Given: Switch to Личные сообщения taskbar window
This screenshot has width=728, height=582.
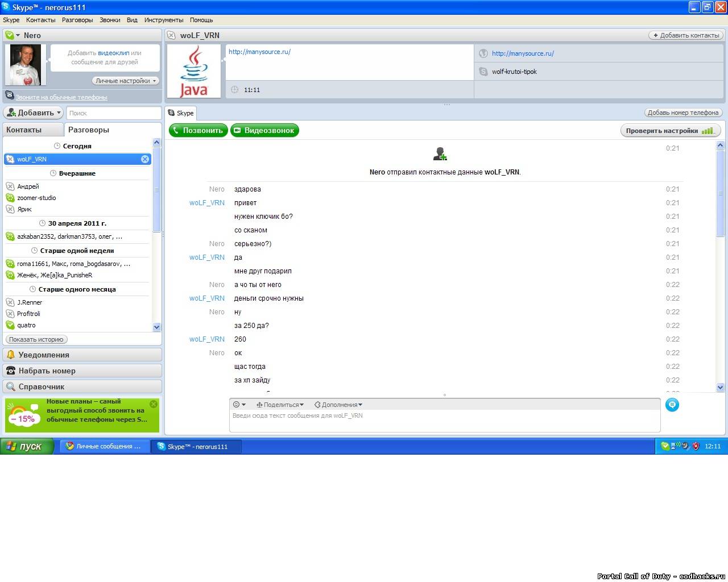Looking at the screenshot, I should click(x=105, y=446).
